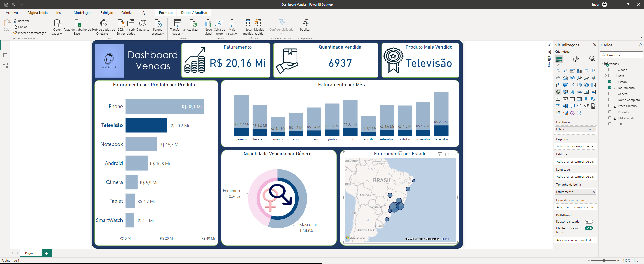Switch to the Modelagem ribbon tab
The image size is (644, 264).
pyautogui.click(x=83, y=13)
